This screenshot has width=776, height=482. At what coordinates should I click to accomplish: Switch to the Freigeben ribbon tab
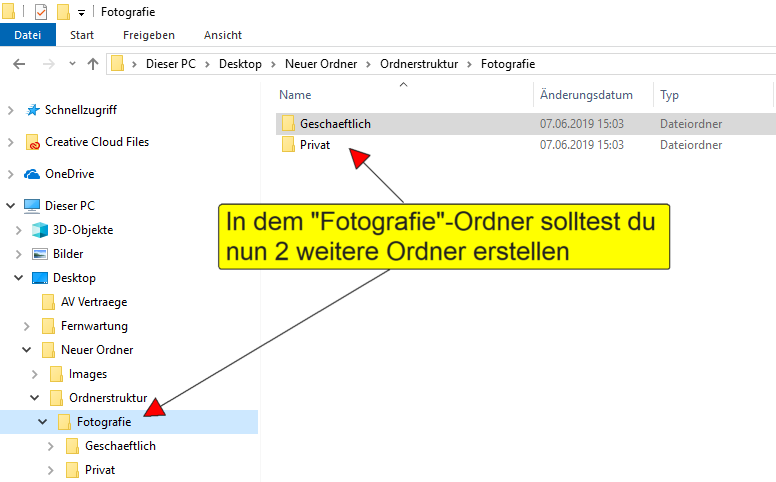(149, 35)
